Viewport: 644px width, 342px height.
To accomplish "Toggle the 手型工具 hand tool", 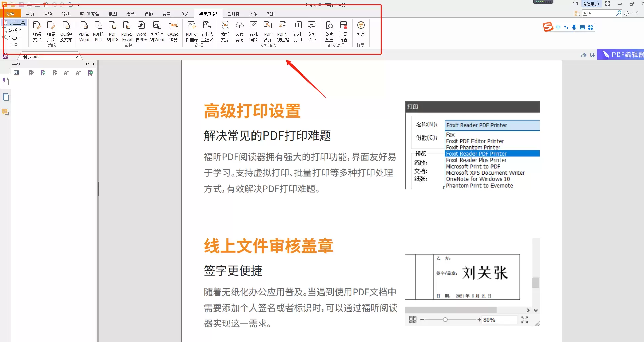I will (x=15, y=22).
